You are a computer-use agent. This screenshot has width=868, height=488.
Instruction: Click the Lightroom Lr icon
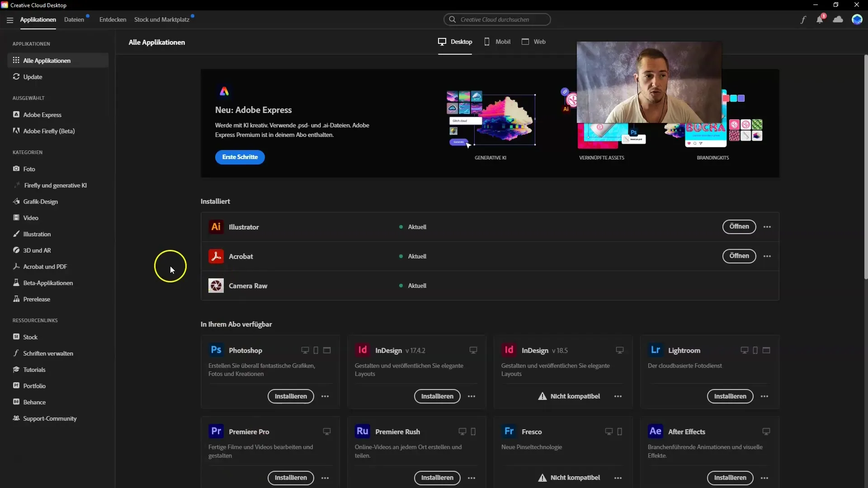tap(656, 350)
